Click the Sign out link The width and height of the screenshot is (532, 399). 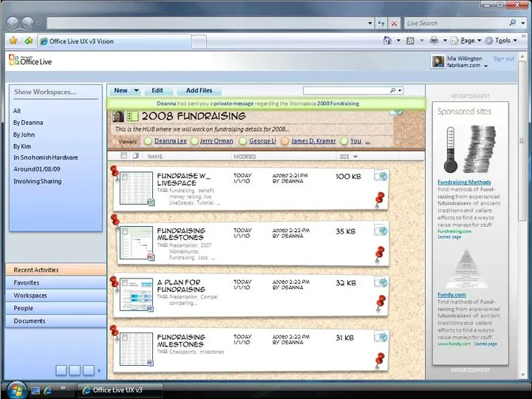(504, 58)
